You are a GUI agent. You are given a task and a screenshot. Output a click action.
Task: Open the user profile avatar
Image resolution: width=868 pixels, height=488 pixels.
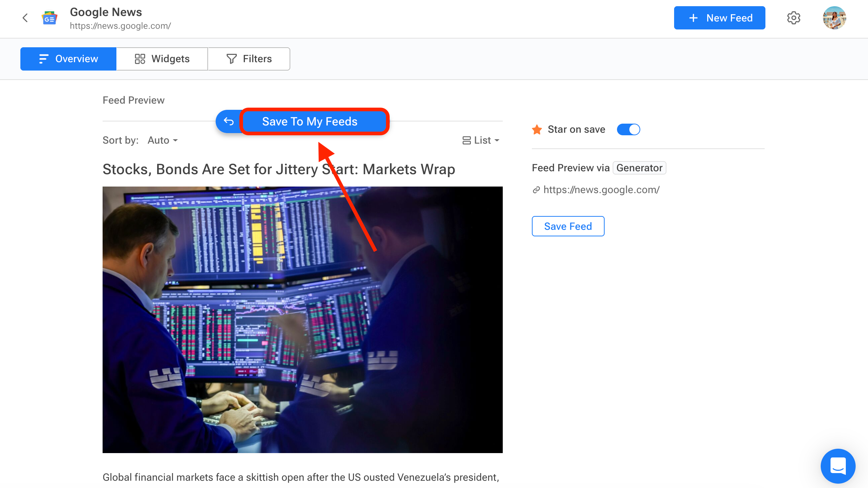pyautogui.click(x=834, y=18)
